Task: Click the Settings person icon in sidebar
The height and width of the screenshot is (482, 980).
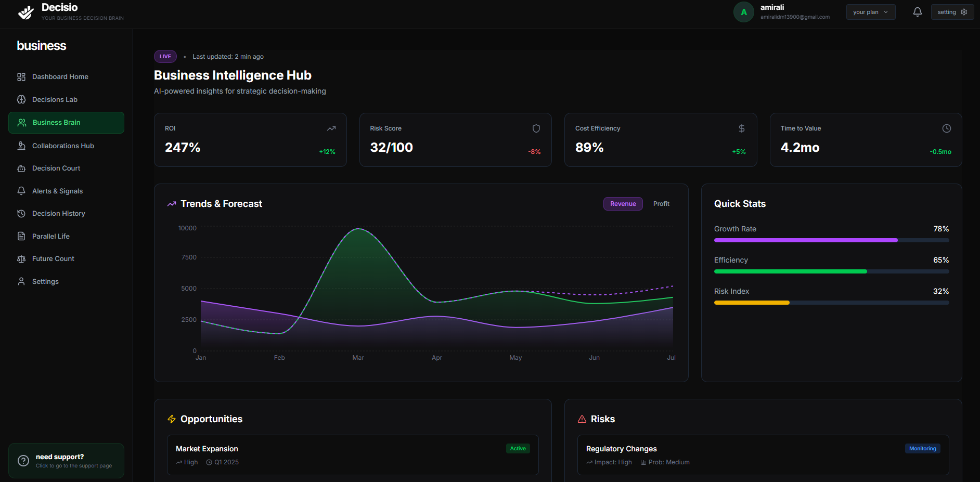Action: coord(21,281)
